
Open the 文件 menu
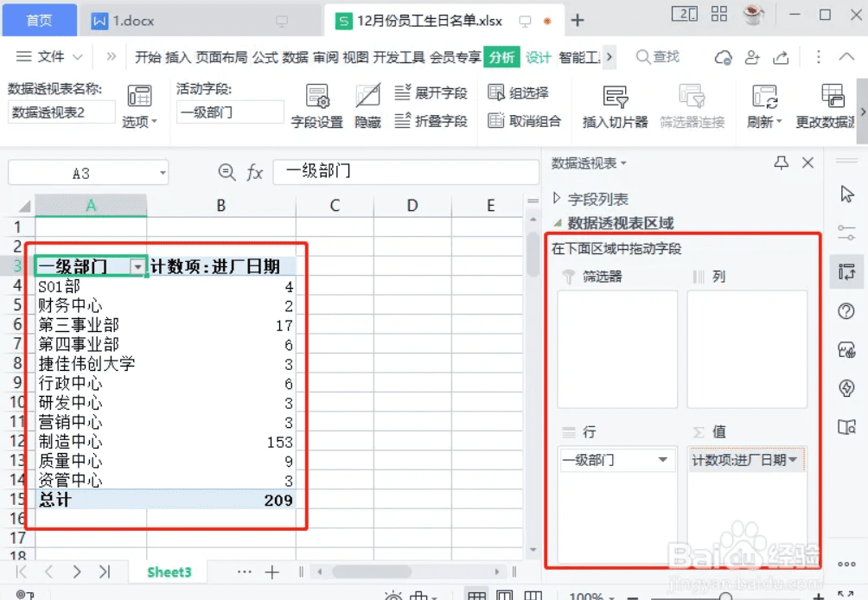50,55
